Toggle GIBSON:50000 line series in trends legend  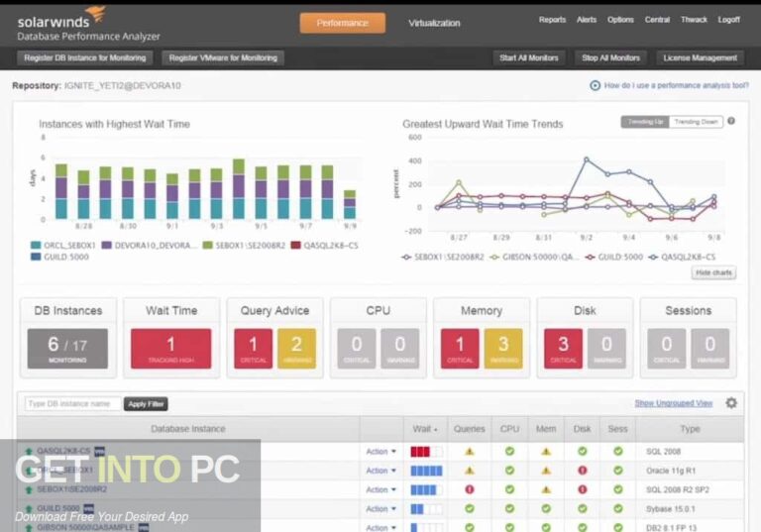534,257
